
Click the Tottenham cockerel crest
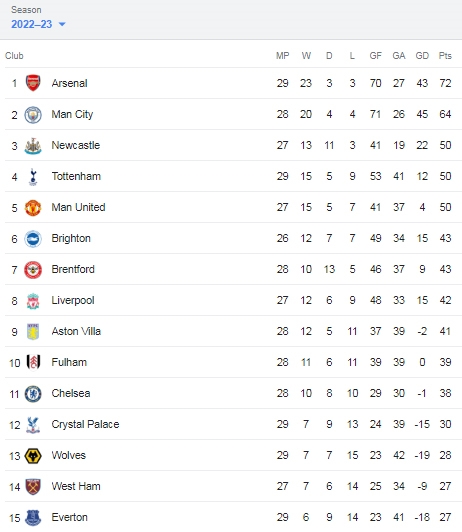[33, 177]
